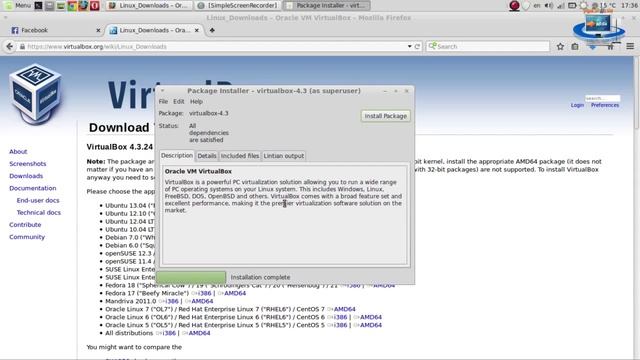Click the padlock site identity icon
This screenshot has height=360, width=640.
pos(22,47)
